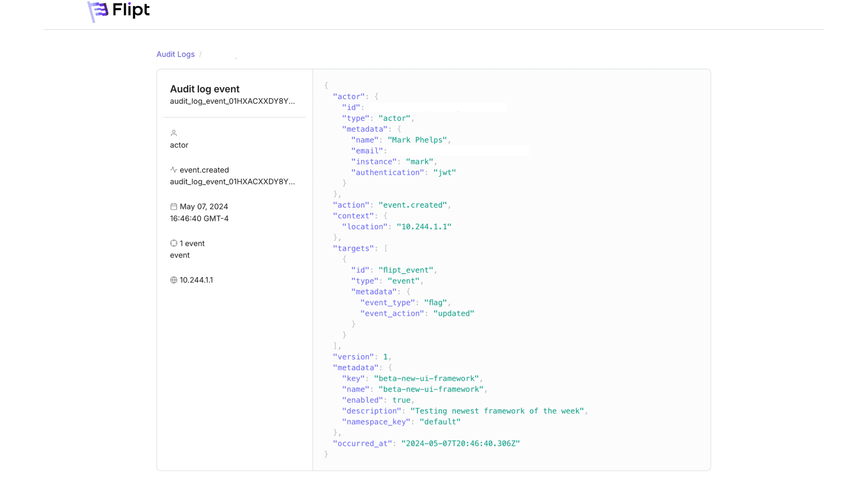Click the "jwt" authentication value
Image resolution: width=868 pixels, height=489 pixels.
[445, 172]
